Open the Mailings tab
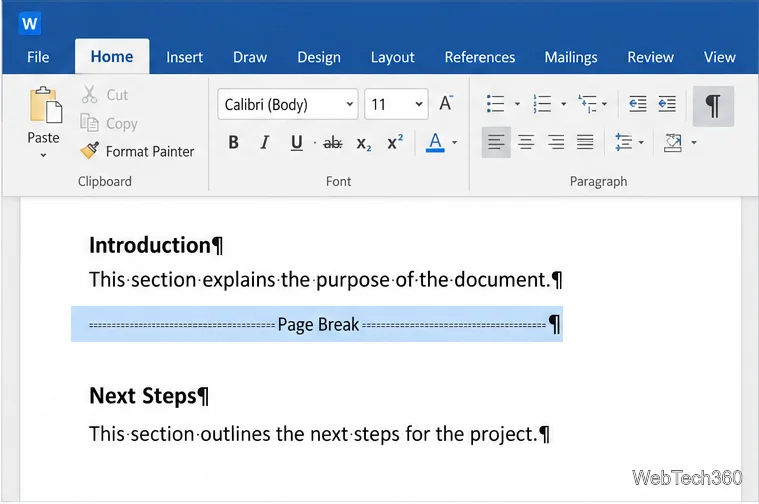The height and width of the screenshot is (504, 759). coord(571,57)
